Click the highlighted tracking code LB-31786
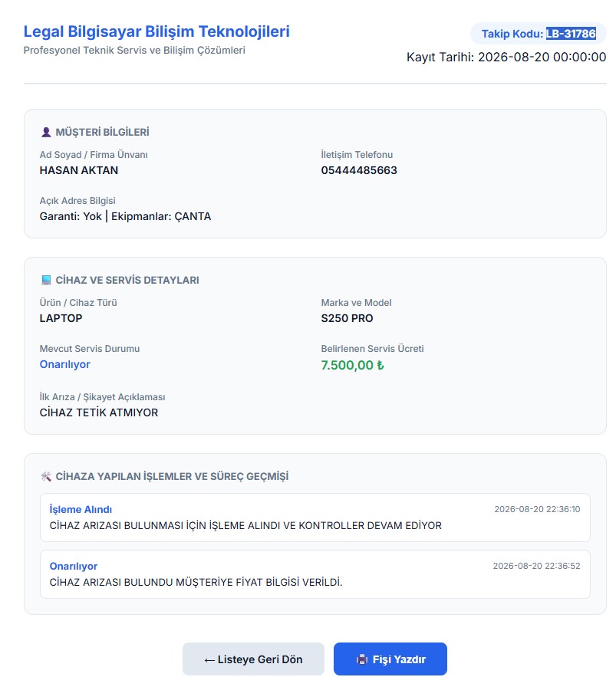The width and height of the screenshot is (616, 677). [571, 34]
